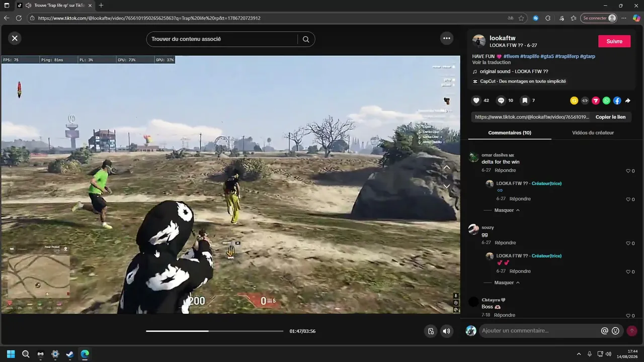Show hidden tray icons chevron
Viewport: 644px width, 362px height.
pos(579,354)
